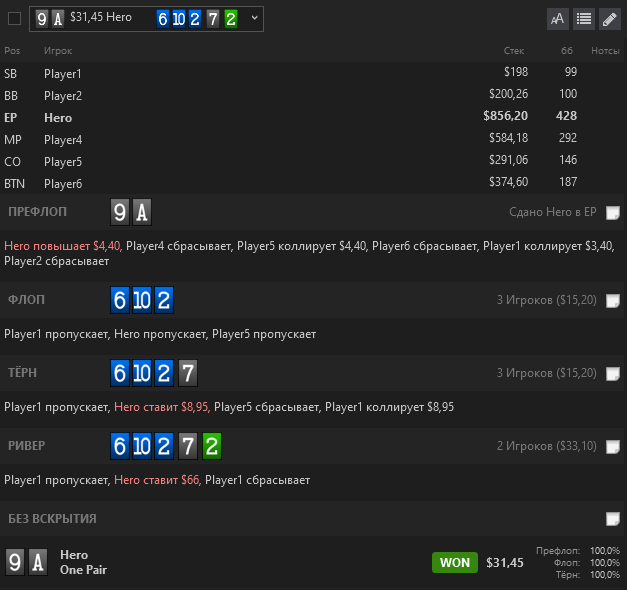Click the green WON badge

[x=455, y=562]
